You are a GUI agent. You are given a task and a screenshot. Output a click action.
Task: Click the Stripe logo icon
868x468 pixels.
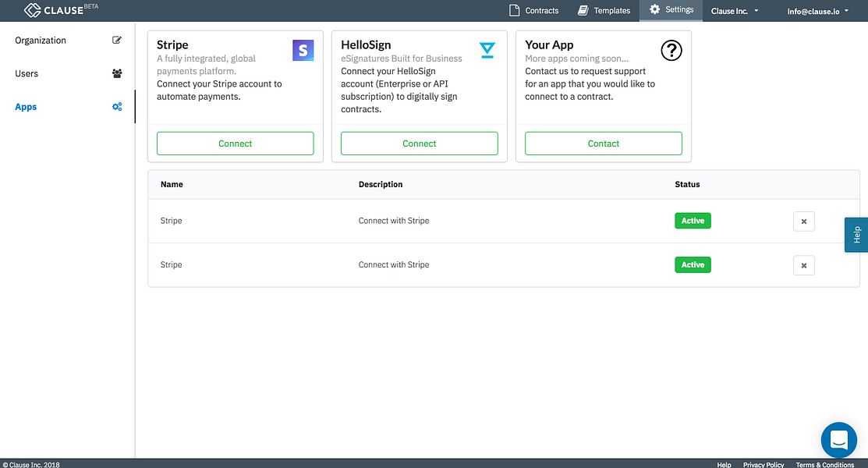(303, 51)
